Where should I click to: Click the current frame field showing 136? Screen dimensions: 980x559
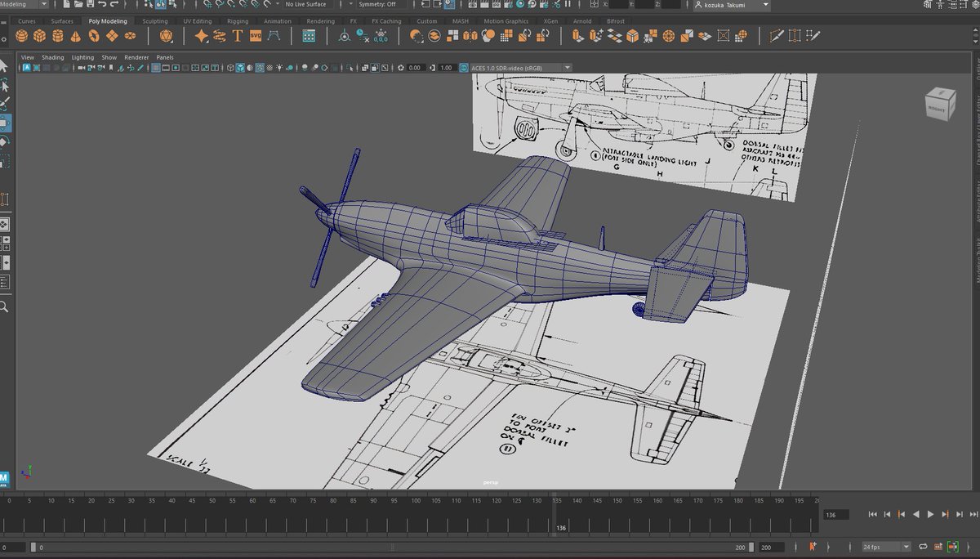coord(836,515)
